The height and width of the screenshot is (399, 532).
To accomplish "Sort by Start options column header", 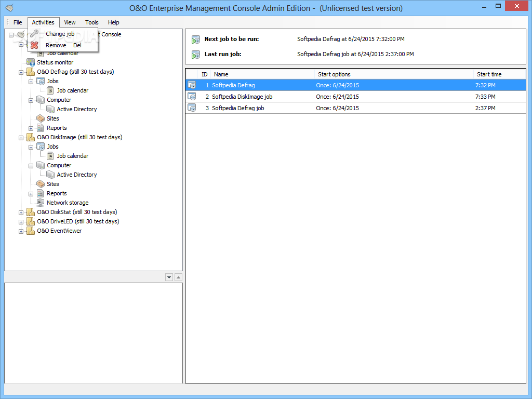I will [x=394, y=74].
